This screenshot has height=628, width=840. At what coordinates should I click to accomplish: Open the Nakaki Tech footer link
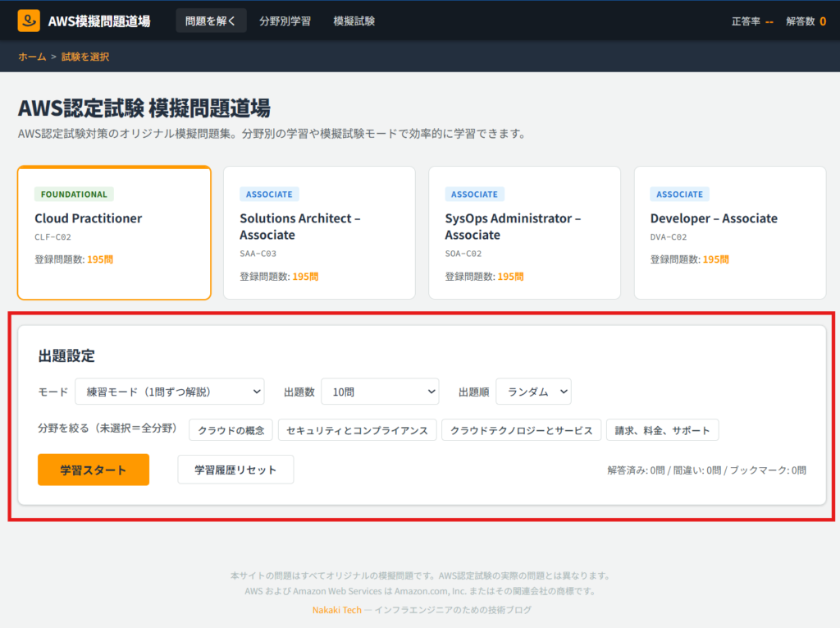(336, 610)
